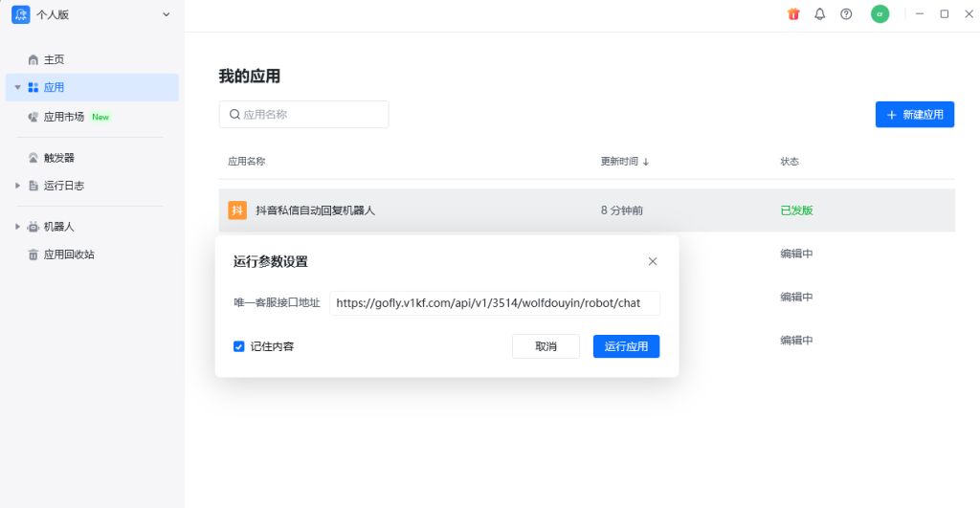The height and width of the screenshot is (508, 980).
Task: Maximize the window
Action: pyautogui.click(x=945, y=13)
